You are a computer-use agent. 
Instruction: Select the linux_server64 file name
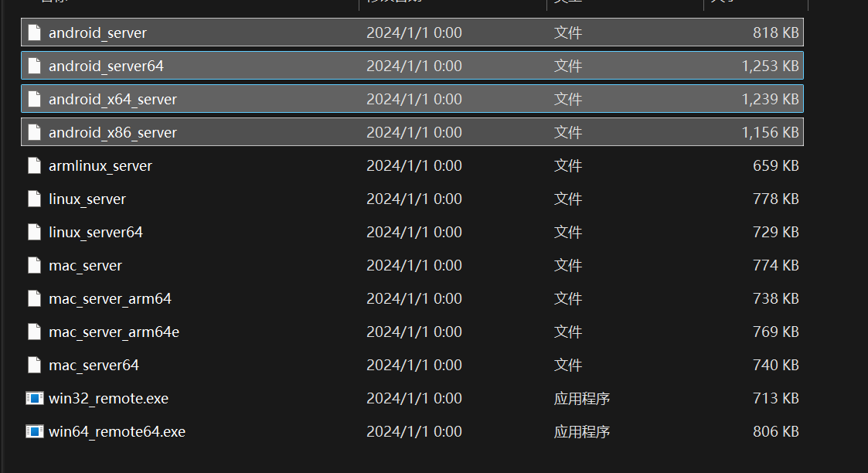[x=96, y=233]
